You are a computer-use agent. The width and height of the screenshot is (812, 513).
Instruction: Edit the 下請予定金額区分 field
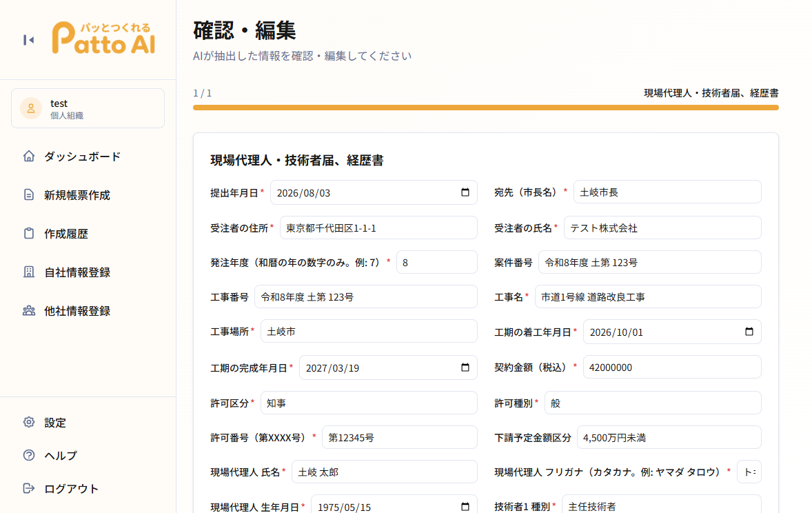(669, 437)
